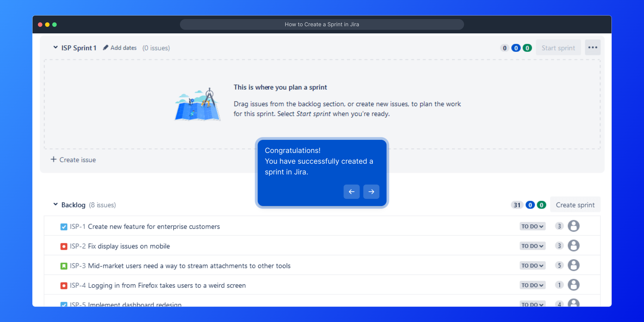Click the green story icon on ISP-3
This screenshot has height=322, width=644.
64,266
